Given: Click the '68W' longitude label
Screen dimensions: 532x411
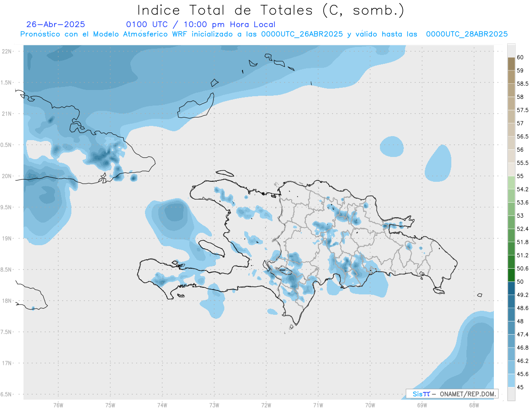Looking at the screenshot, I should 474,405.
